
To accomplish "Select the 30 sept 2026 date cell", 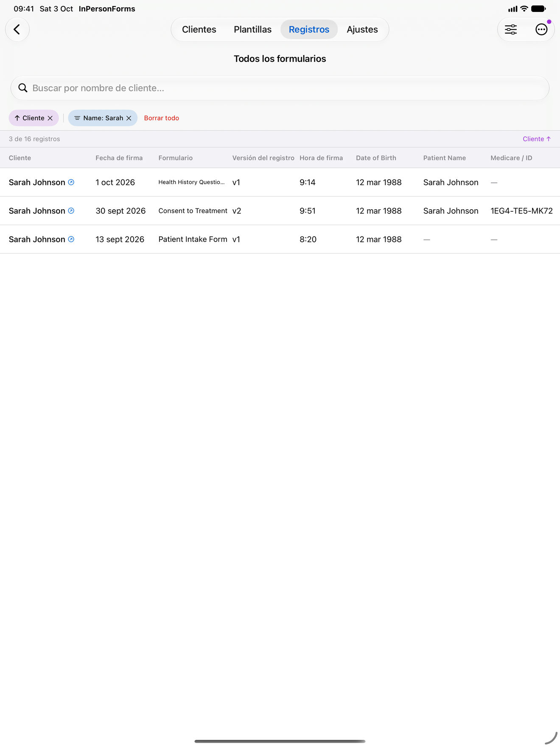I will 120,211.
